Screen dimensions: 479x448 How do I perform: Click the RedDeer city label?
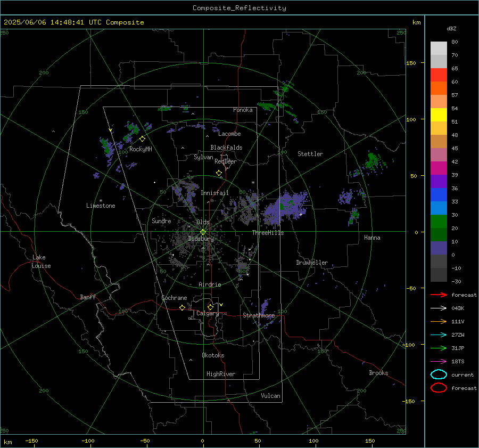click(226, 161)
